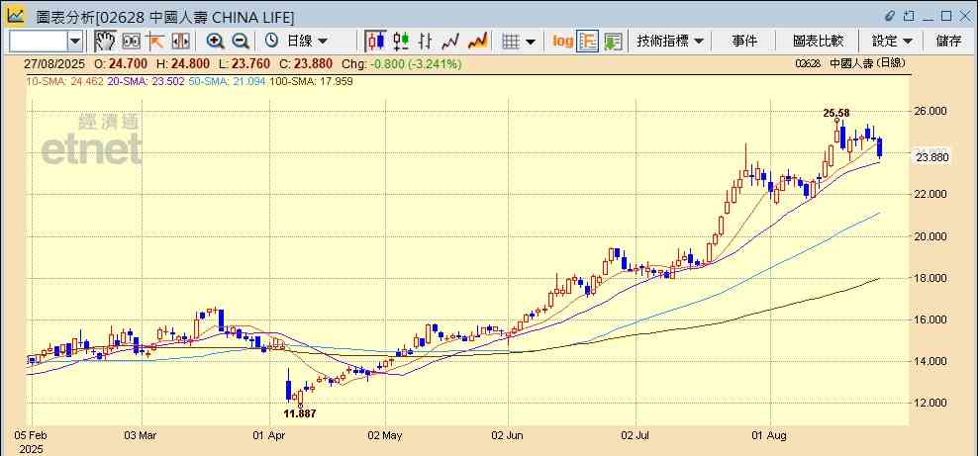This screenshot has width=980, height=456.
Task: Click the 26.000 price axis label
Action: 930,111
